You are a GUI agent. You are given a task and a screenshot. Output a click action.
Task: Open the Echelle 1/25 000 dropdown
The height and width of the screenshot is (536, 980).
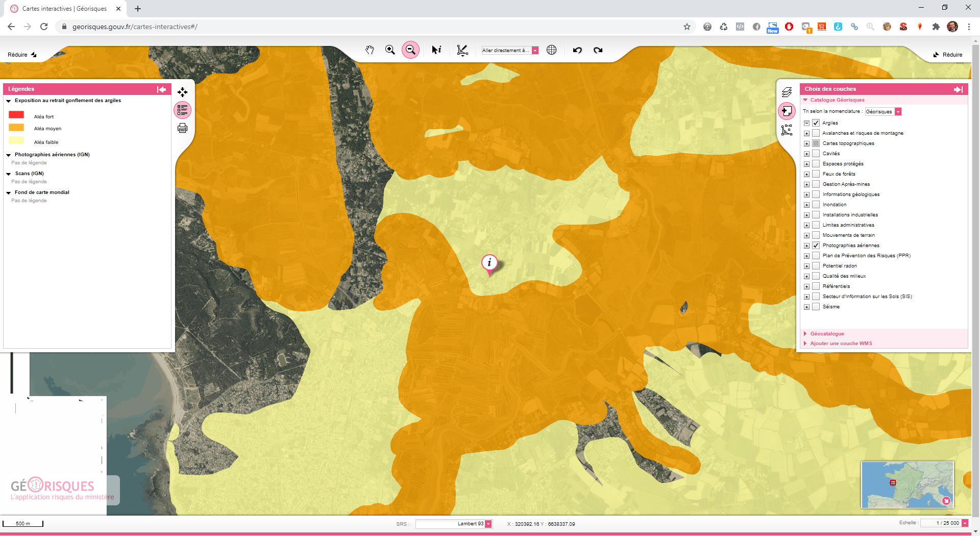965,523
